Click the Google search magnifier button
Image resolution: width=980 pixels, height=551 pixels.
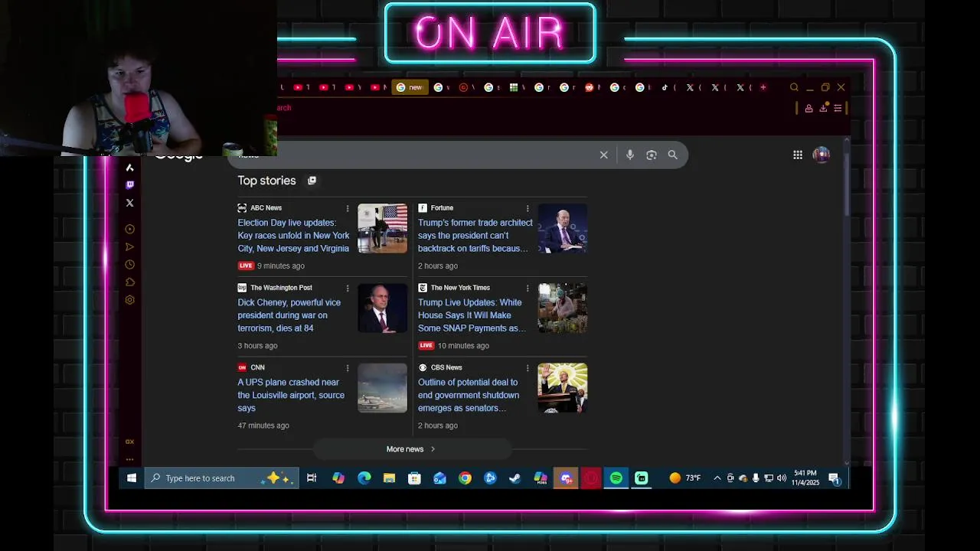pos(673,155)
